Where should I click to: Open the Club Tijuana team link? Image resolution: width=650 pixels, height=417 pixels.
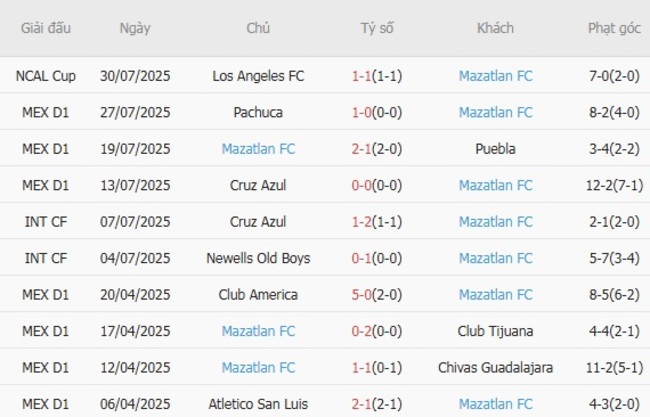496,331
